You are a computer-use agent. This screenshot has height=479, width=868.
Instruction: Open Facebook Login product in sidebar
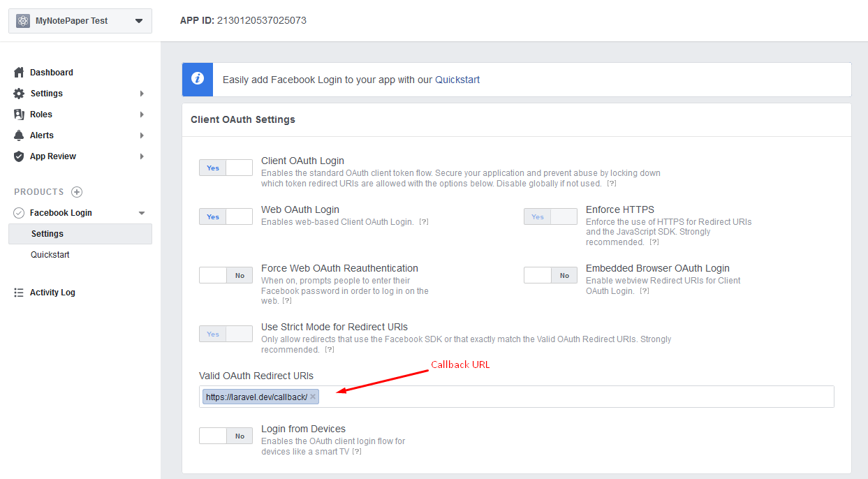pyautogui.click(x=61, y=213)
